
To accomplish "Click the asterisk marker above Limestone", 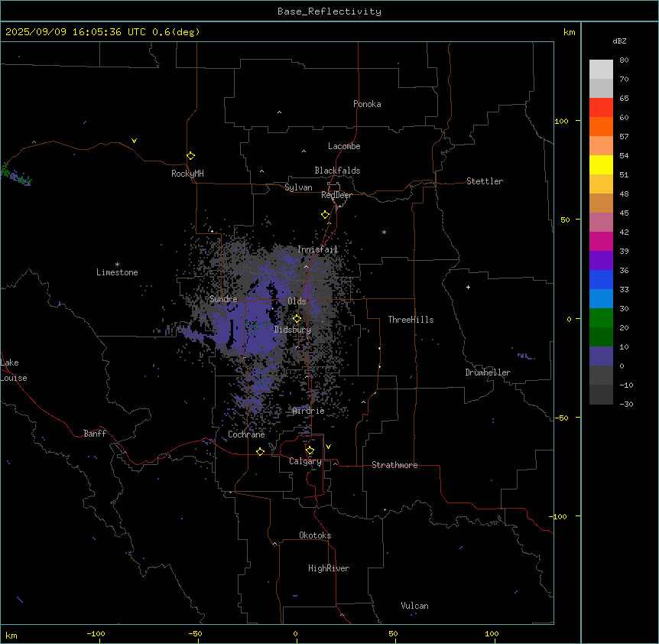I will (x=117, y=265).
